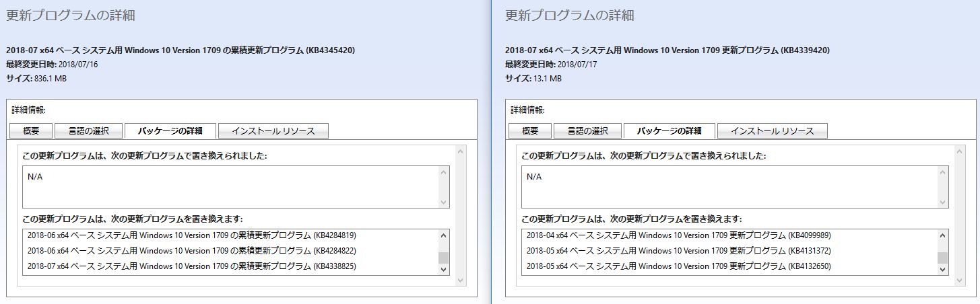This screenshot has height=304, width=980.
Task: Click up arrow of N/A box, KB4345420 window
Action: [x=444, y=172]
